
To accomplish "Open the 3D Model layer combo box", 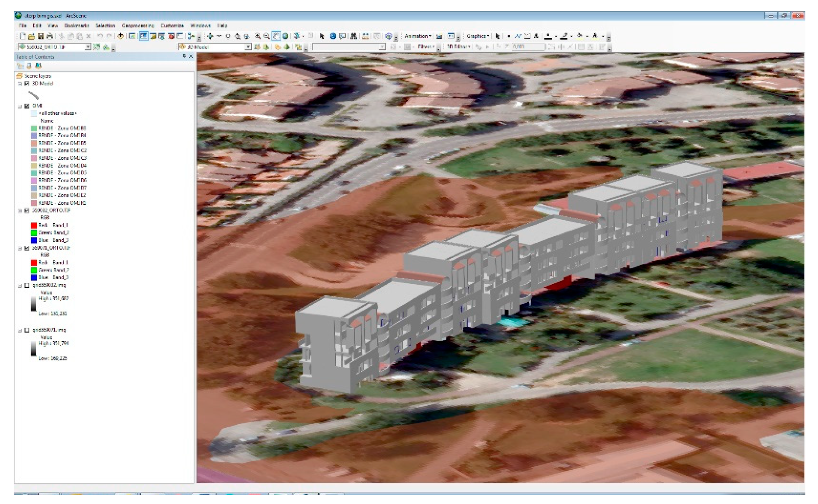I will 248,47.
